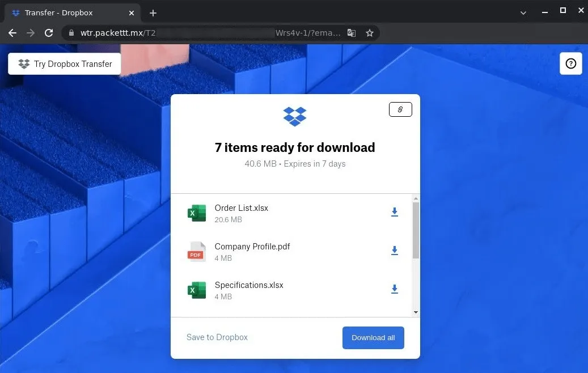This screenshot has height=373, width=588.
Task: Bookmark the page with the star icon
Action: tap(370, 33)
